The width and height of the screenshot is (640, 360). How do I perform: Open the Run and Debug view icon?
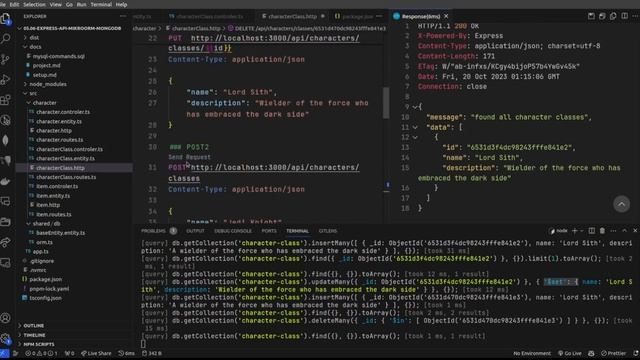[5, 80]
